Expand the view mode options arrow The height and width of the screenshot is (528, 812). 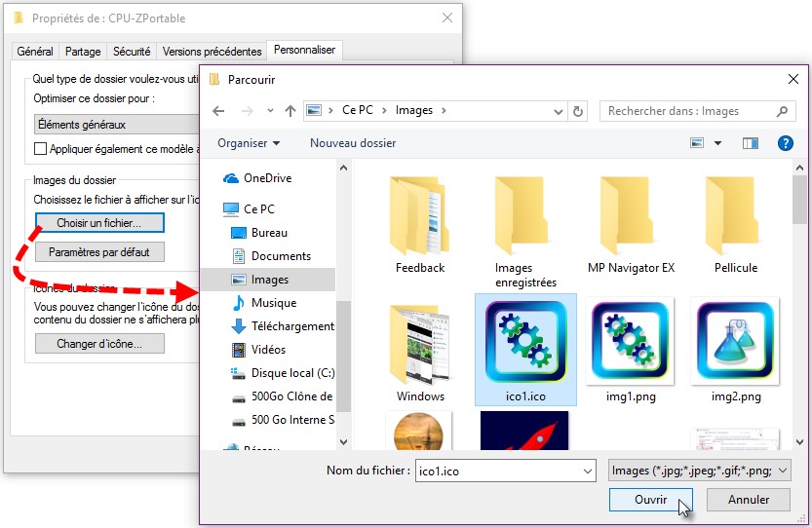coord(718,143)
